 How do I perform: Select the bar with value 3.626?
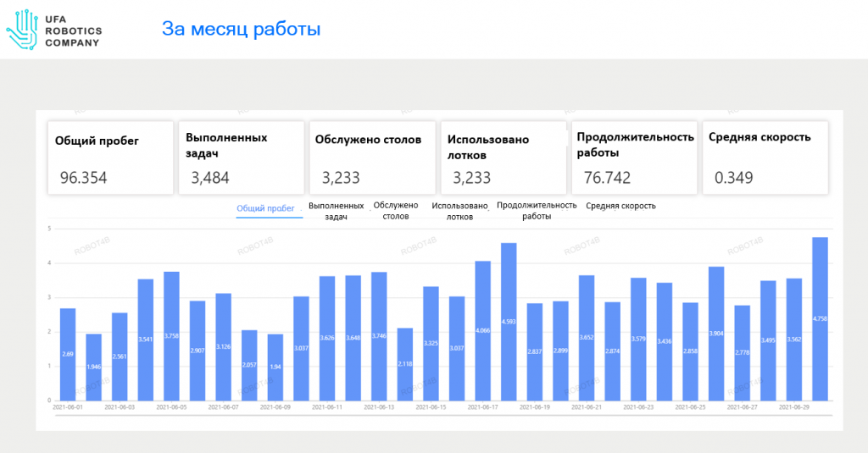tap(327, 339)
